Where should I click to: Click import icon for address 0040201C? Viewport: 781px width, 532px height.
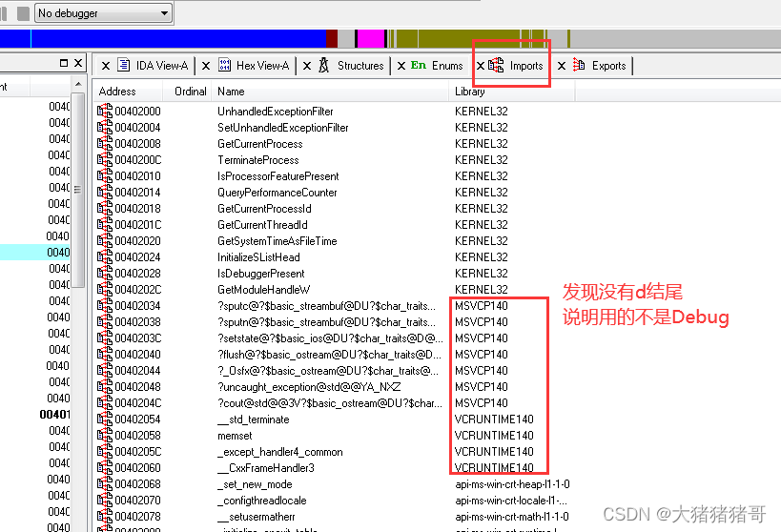[105, 224]
